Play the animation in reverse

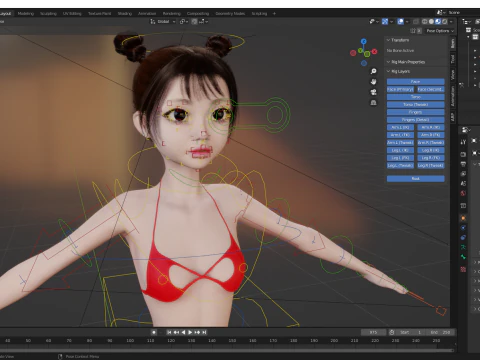tap(183, 332)
